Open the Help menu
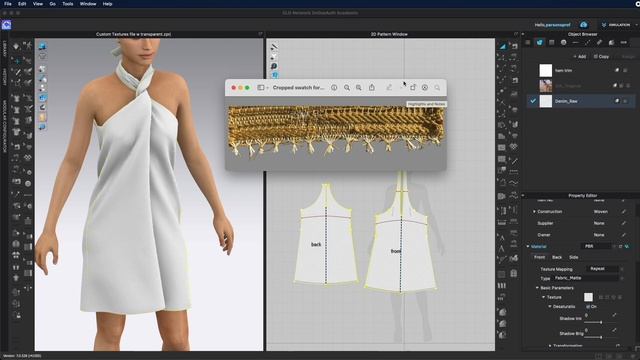 (x=107, y=4)
